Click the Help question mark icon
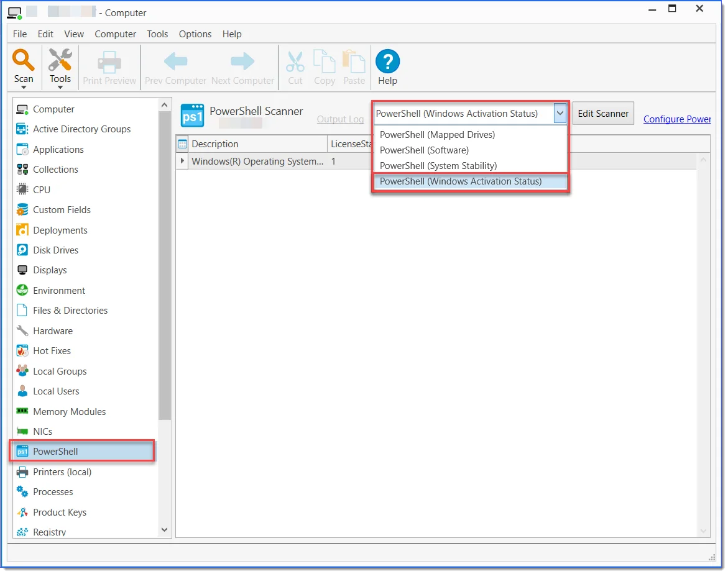This screenshot has height=574, width=728. click(387, 62)
